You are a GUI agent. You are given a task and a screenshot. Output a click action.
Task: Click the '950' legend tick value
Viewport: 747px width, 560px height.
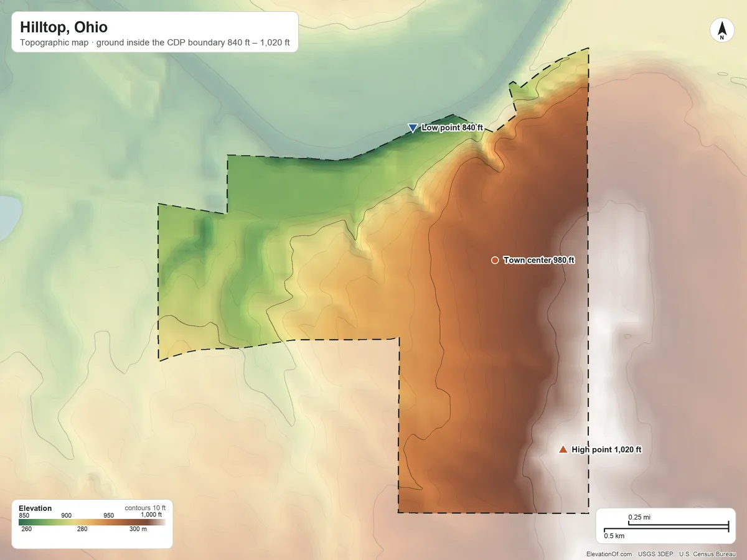tap(109, 515)
